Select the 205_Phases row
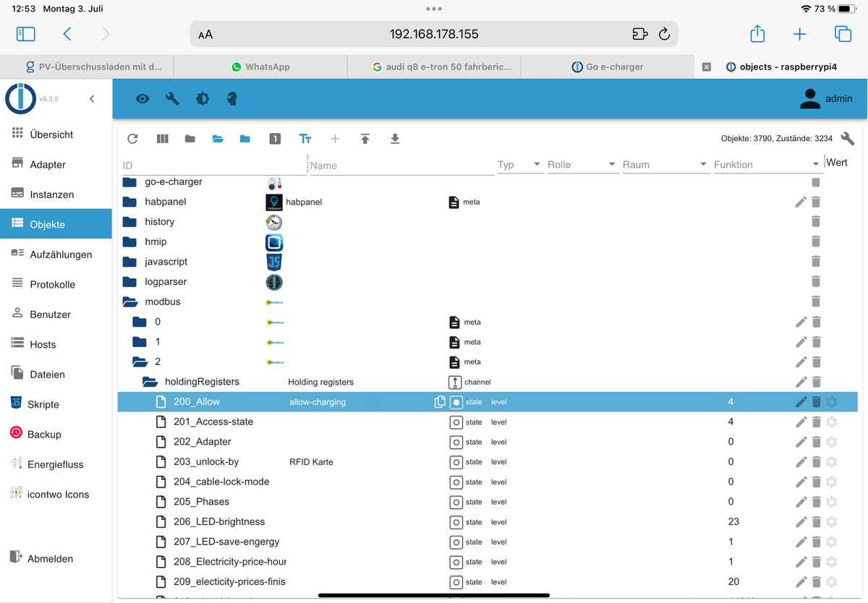Viewport: 868px width, 603px height. pyautogui.click(x=488, y=502)
